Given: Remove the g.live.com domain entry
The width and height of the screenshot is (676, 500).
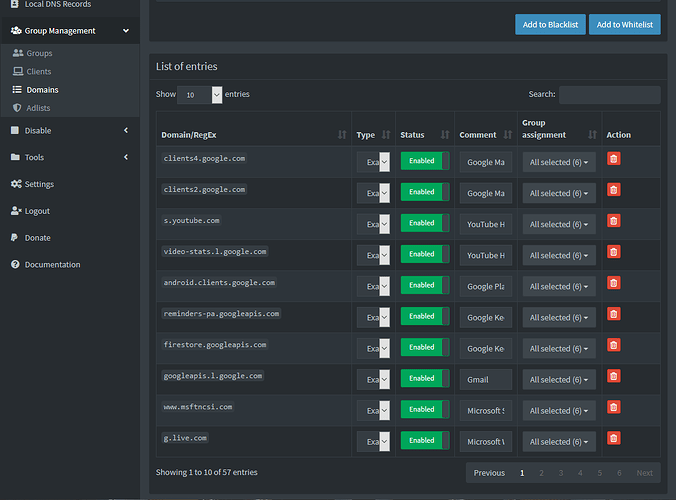Looking at the screenshot, I should point(614,438).
